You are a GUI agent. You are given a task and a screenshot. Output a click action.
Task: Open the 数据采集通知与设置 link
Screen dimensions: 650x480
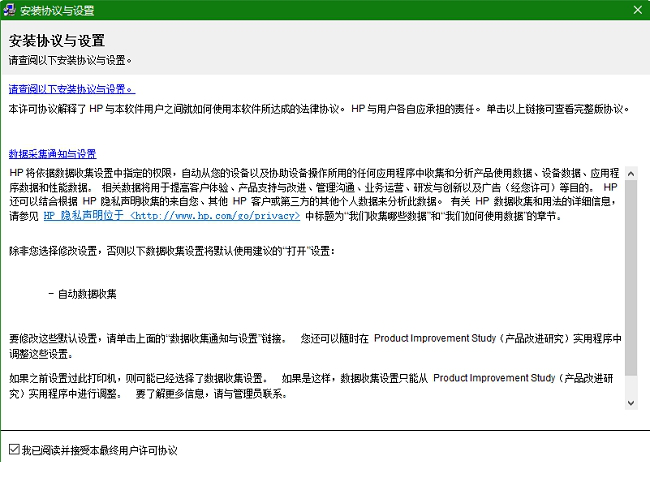pos(53,154)
